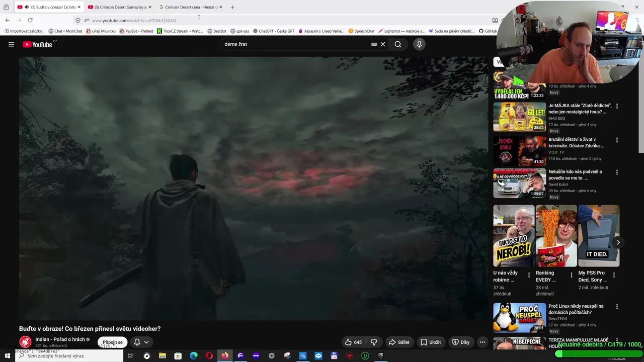Open the SpeechChat bookmark

coord(361,31)
